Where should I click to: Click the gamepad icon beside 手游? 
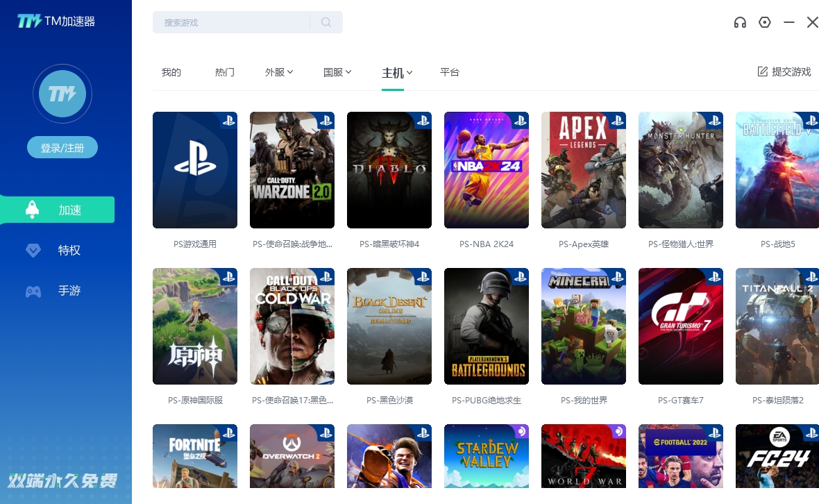tap(33, 291)
